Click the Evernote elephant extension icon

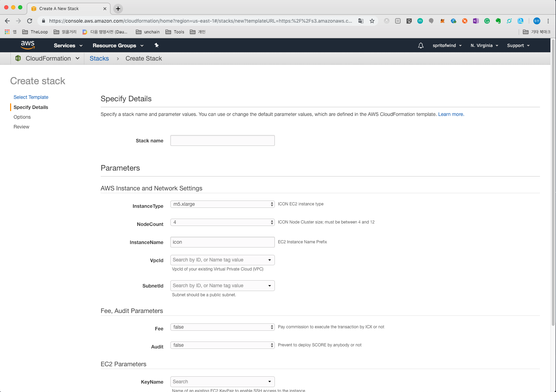point(498,21)
